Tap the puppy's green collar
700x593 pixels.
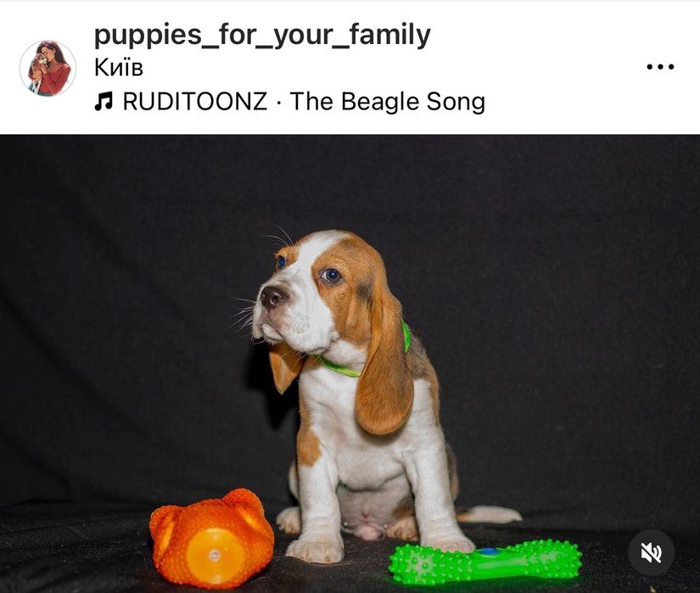(366, 355)
